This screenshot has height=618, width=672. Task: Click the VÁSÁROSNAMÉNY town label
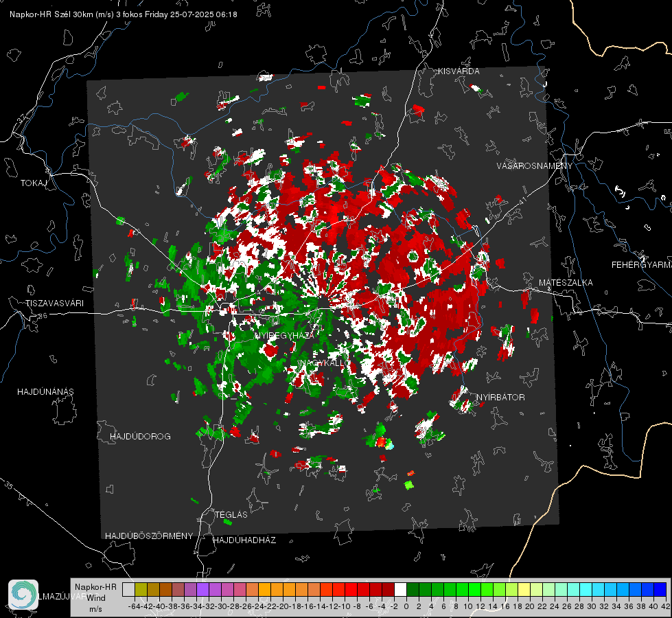point(535,166)
